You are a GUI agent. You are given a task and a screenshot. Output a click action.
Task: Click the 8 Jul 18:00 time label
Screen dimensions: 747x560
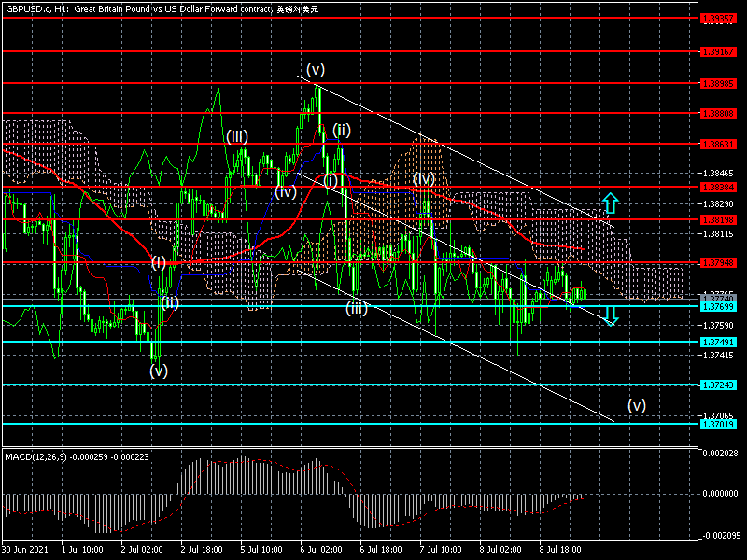pyautogui.click(x=558, y=552)
